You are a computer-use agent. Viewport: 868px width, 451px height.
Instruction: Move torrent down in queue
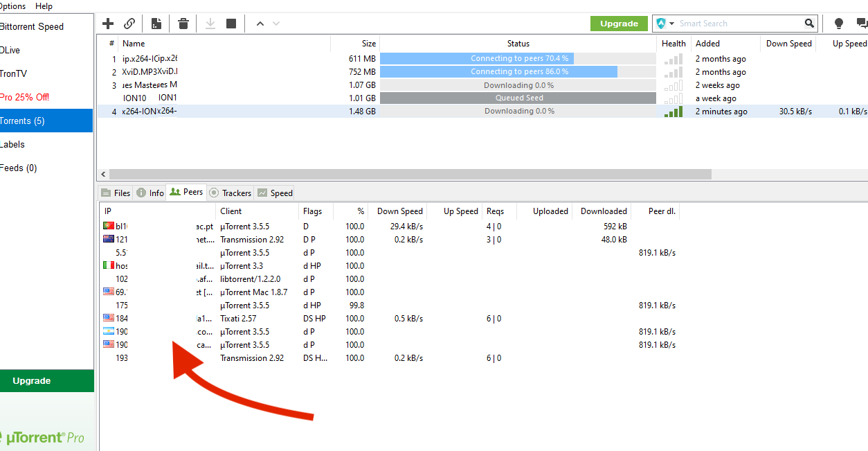(x=276, y=24)
